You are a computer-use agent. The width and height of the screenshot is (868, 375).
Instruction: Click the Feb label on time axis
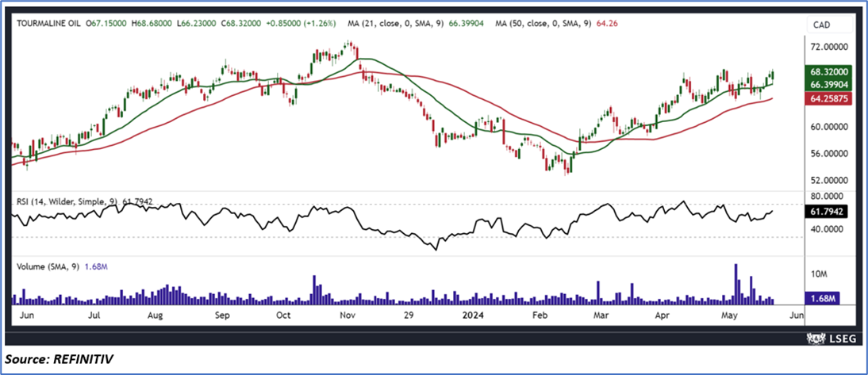pos(539,316)
